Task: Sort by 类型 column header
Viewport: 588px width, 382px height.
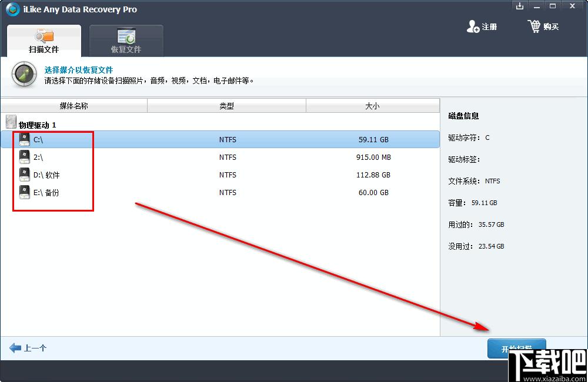Action: pos(226,106)
